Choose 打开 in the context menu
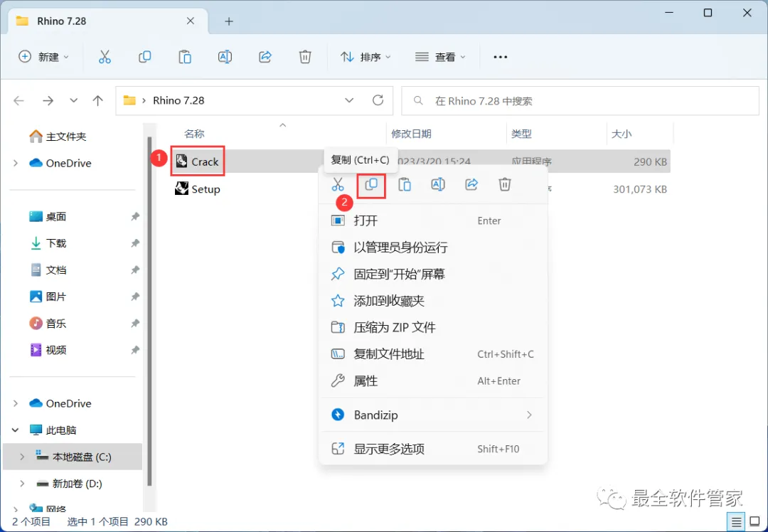Screen dimensions: 768x532 coord(433,220)
